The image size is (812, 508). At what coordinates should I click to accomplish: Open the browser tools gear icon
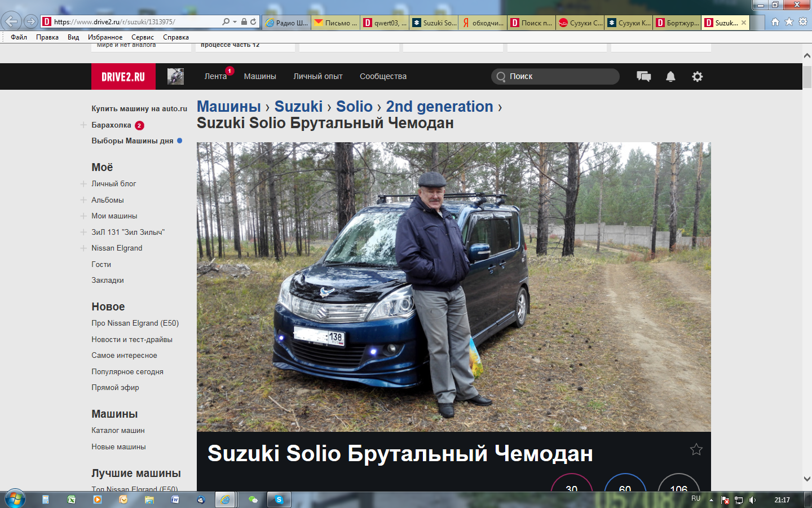[x=803, y=21]
